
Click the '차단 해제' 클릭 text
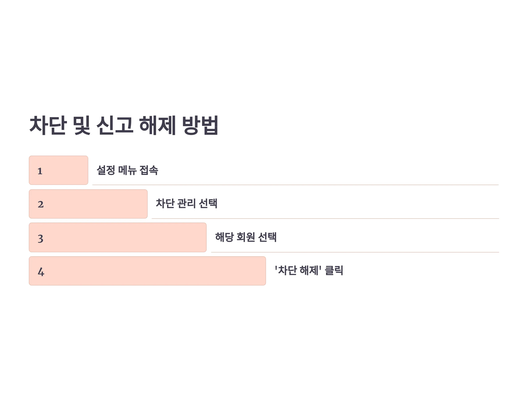point(309,270)
